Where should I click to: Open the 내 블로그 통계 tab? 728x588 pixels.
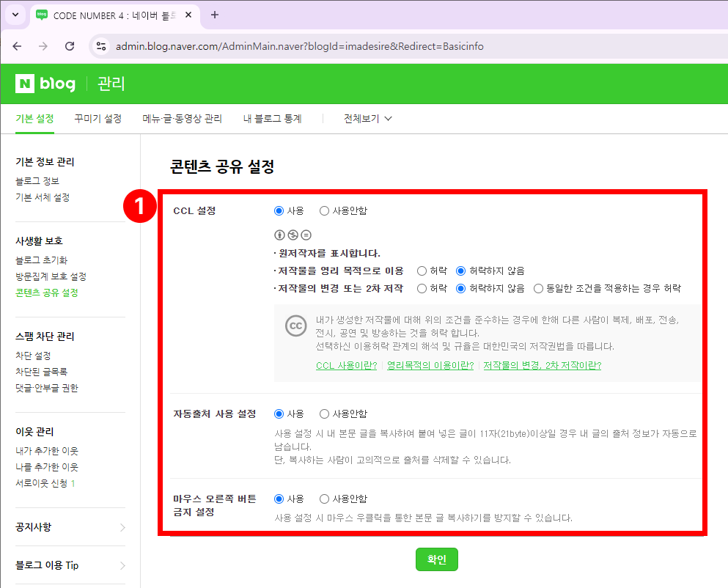[272, 119]
